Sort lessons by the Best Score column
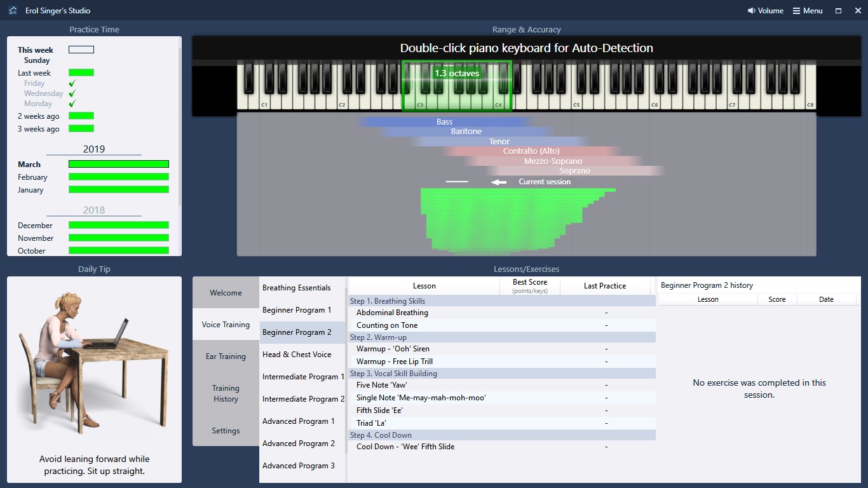Image resolution: width=868 pixels, height=488 pixels. [x=529, y=286]
